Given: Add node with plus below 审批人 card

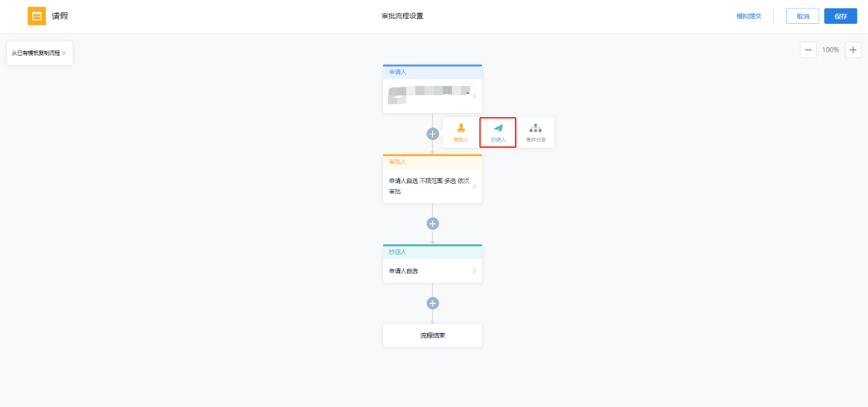Looking at the screenshot, I should click(x=432, y=223).
